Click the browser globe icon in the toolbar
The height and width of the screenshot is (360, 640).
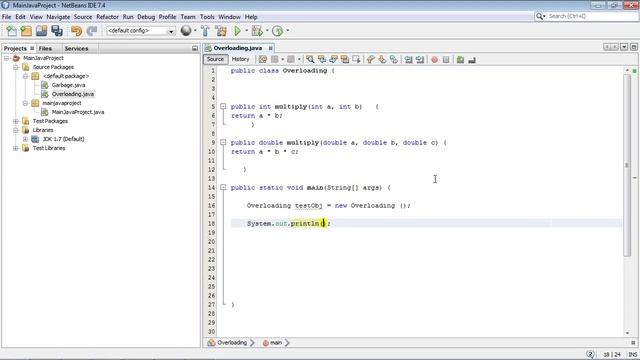click(x=186, y=31)
